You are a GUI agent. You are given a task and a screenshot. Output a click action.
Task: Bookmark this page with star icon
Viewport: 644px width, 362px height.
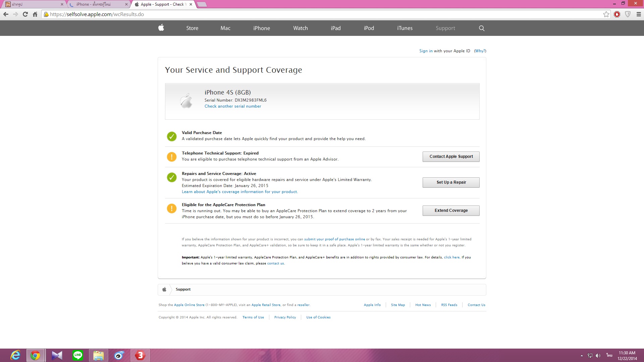(606, 14)
